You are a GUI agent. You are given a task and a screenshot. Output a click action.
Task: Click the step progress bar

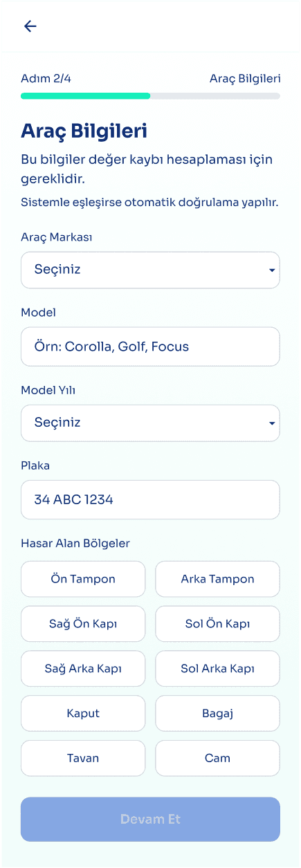pyautogui.click(x=150, y=96)
